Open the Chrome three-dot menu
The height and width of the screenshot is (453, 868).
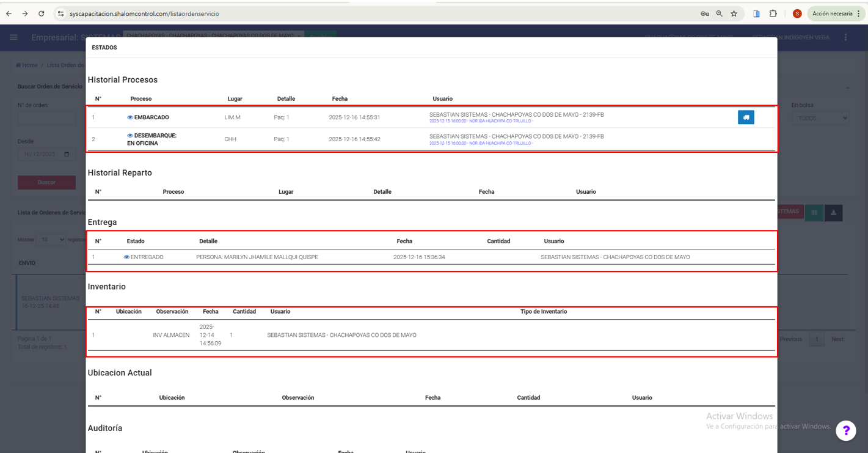(x=858, y=13)
